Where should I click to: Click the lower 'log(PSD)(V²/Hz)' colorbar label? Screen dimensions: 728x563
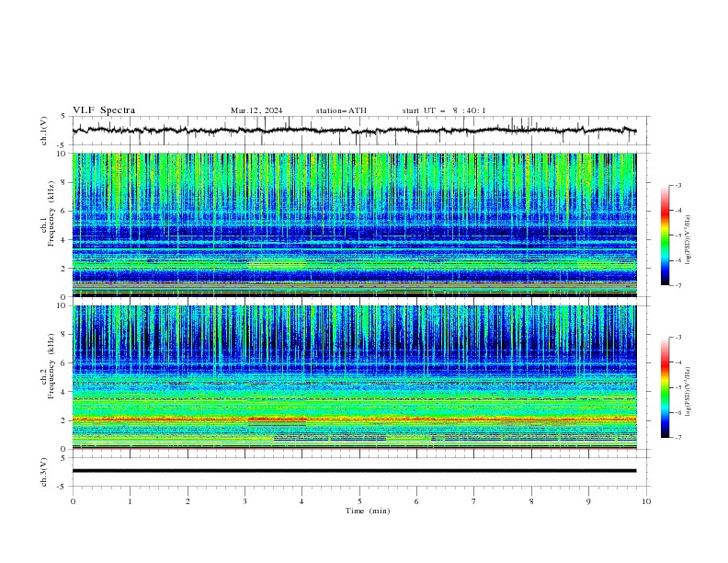[x=688, y=392]
